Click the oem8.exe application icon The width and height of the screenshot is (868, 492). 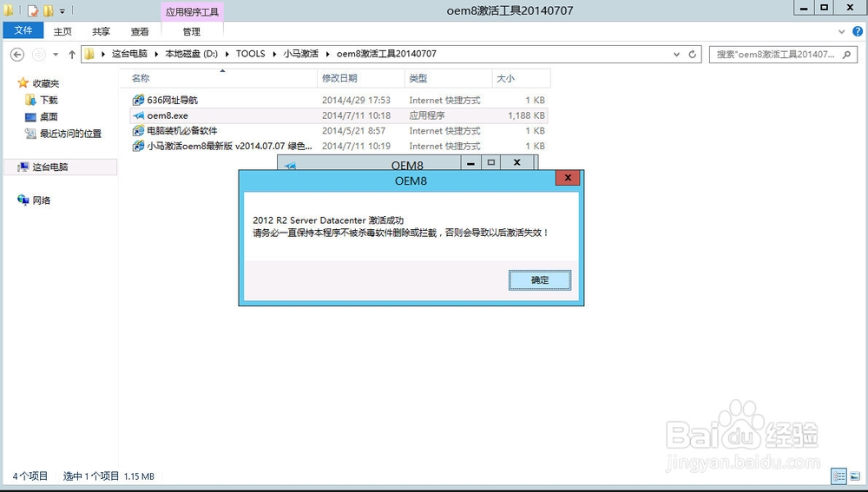(x=138, y=115)
